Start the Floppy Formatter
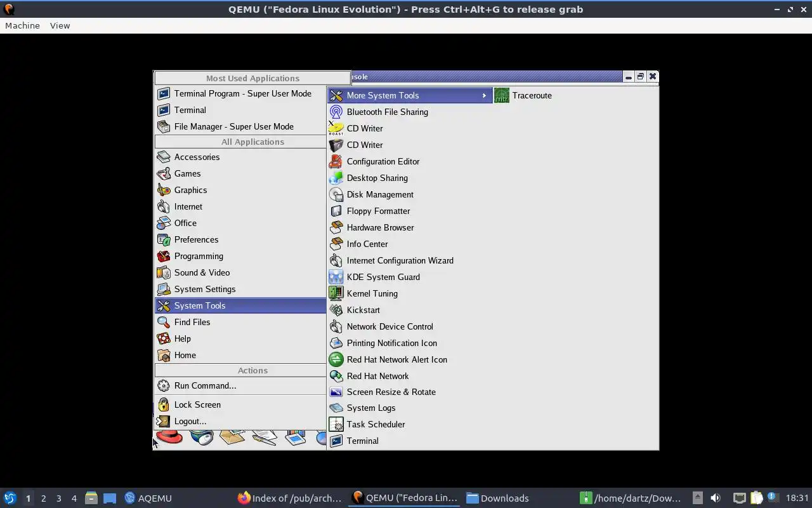 pos(410,211)
